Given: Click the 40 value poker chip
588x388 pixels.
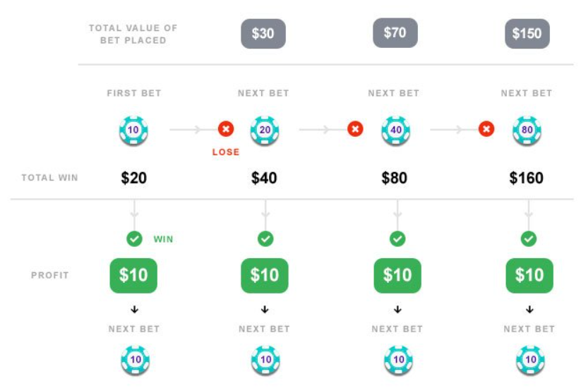Looking at the screenshot, I should coord(396,131).
